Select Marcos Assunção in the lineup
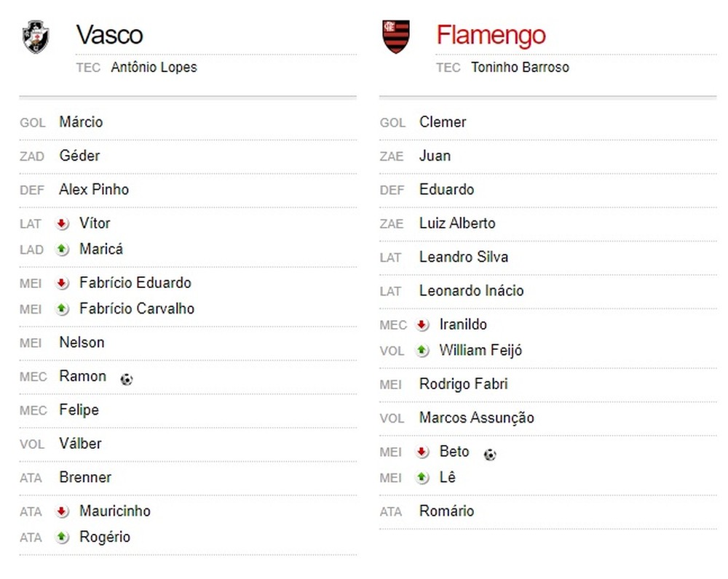 click(x=476, y=418)
